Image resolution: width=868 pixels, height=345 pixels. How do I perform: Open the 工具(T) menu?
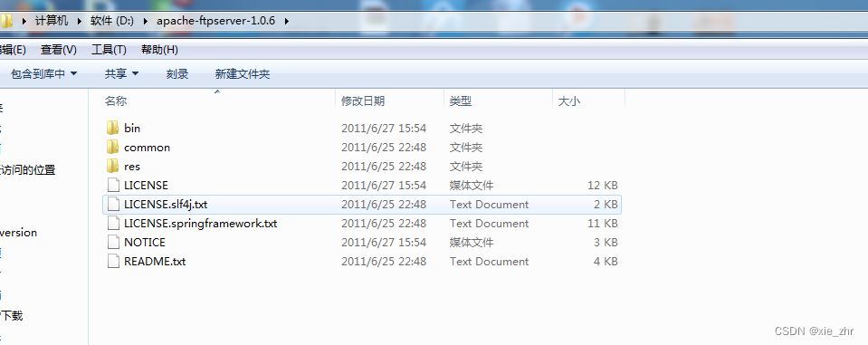(x=109, y=50)
